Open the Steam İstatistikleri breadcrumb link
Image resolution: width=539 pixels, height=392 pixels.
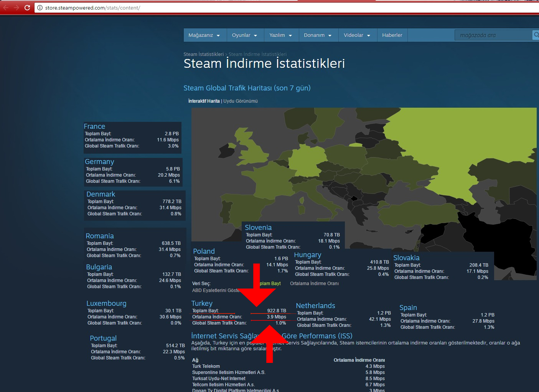203,54
